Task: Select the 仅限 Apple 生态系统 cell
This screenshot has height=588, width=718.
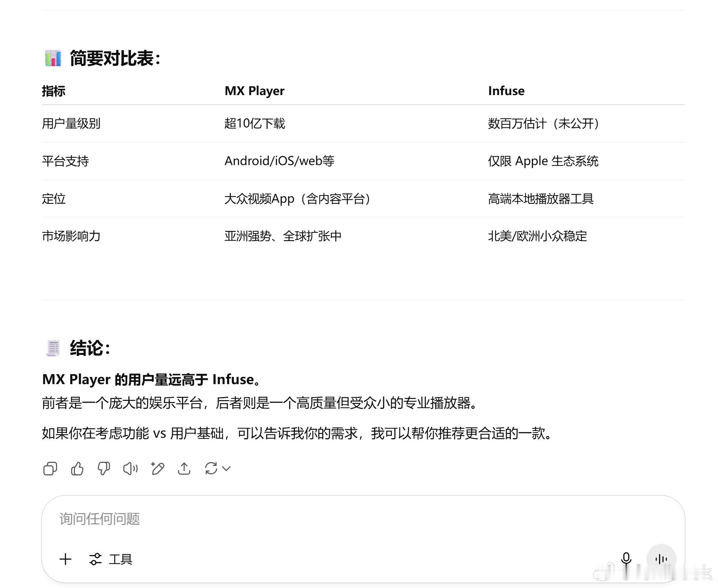Action: click(x=543, y=161)
